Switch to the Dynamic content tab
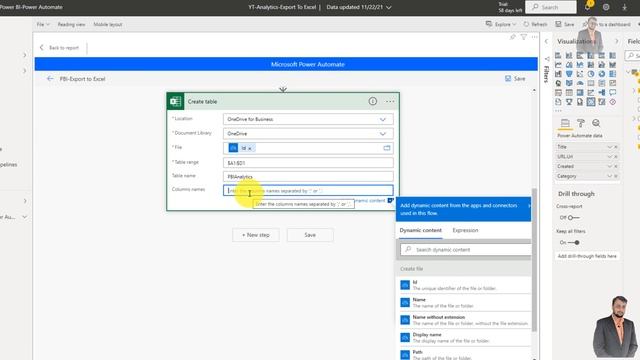Image resolution: width=640 pixels, height=360 pixels. (x=420, y=230)
